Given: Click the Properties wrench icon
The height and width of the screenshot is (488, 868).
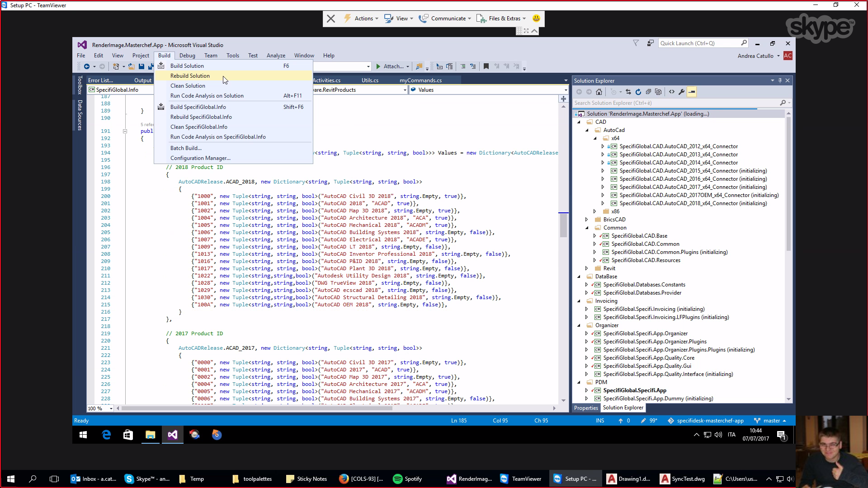Looking at the screenshot, I should point(681,92).
